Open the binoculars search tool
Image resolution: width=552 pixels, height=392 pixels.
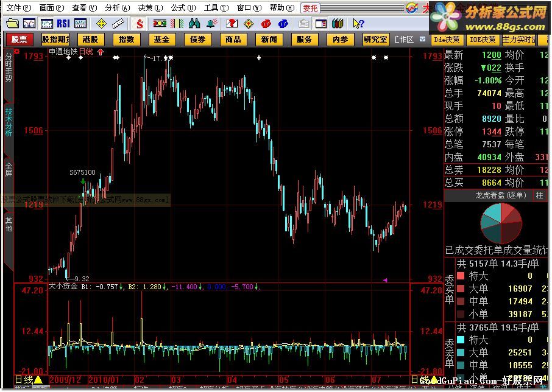(194, 24)
